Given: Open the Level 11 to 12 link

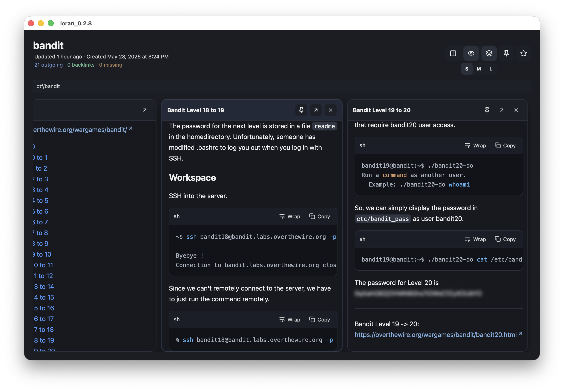Looking at the screenshot, I should 43,276.
